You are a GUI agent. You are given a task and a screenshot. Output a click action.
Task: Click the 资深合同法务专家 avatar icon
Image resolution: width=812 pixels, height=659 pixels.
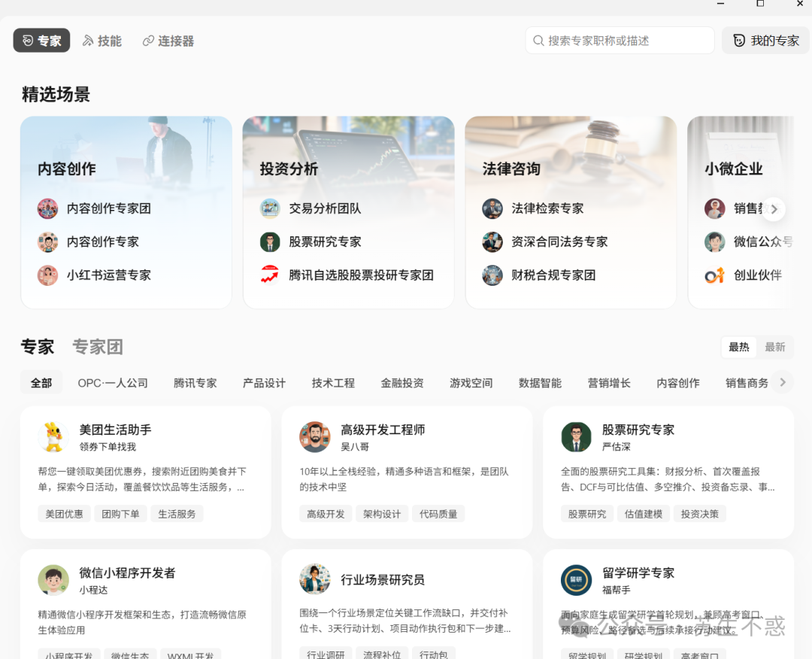click(492, 242)
